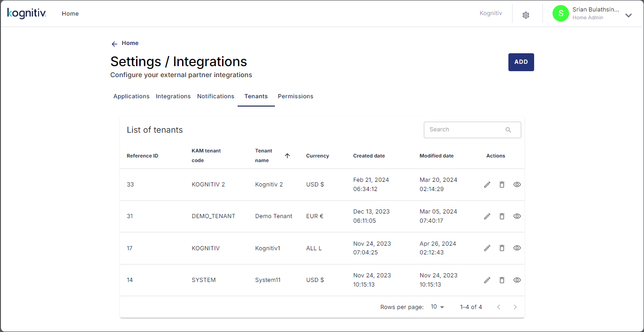Click reference ID 33
Image resolution: width=644 pixels, height=332 pixels.
tap(130, 185)
